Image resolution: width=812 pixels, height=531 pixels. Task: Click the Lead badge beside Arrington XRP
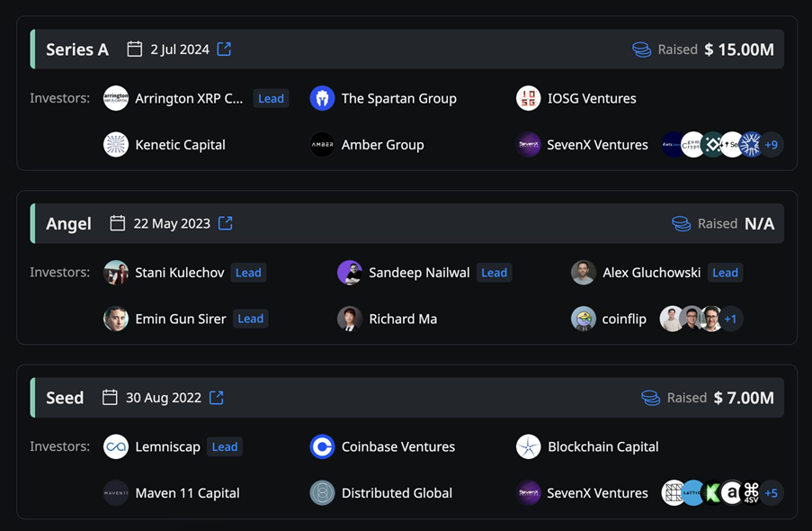coord(271,98)
